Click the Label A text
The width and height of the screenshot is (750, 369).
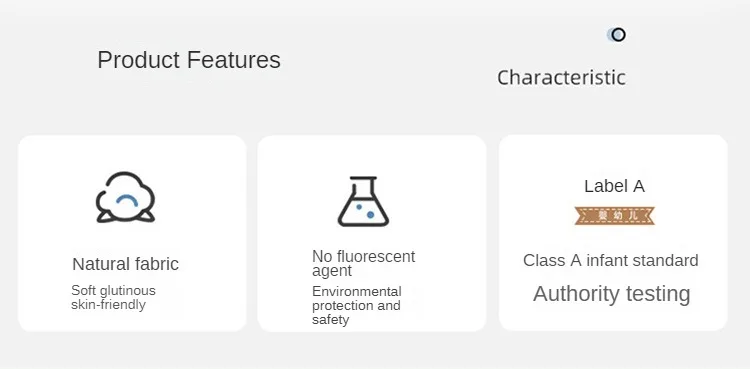tap(614, 186)
